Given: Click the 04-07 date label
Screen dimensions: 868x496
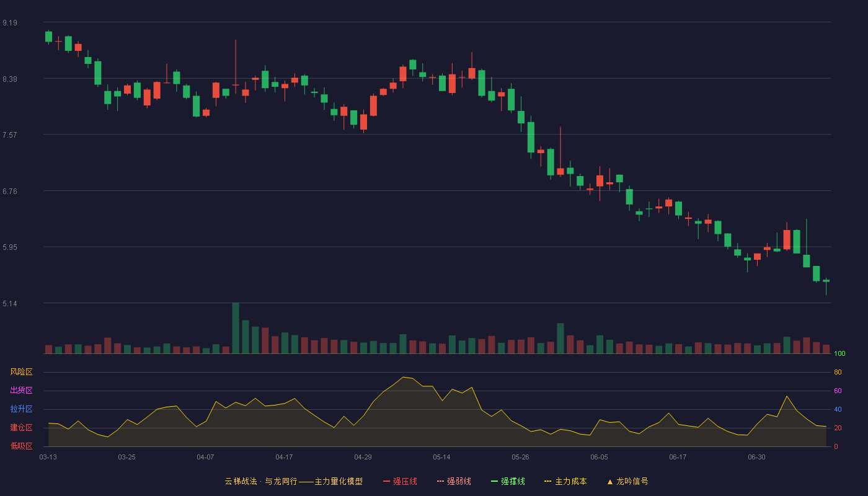Looking at the screenshot, I should tap(206, 457).
